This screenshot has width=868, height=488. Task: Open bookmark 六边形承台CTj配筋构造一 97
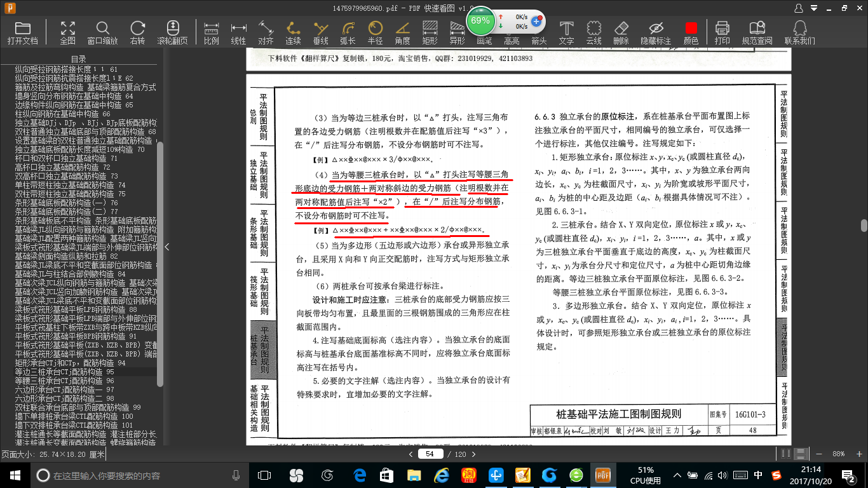[x=65, y=390]
